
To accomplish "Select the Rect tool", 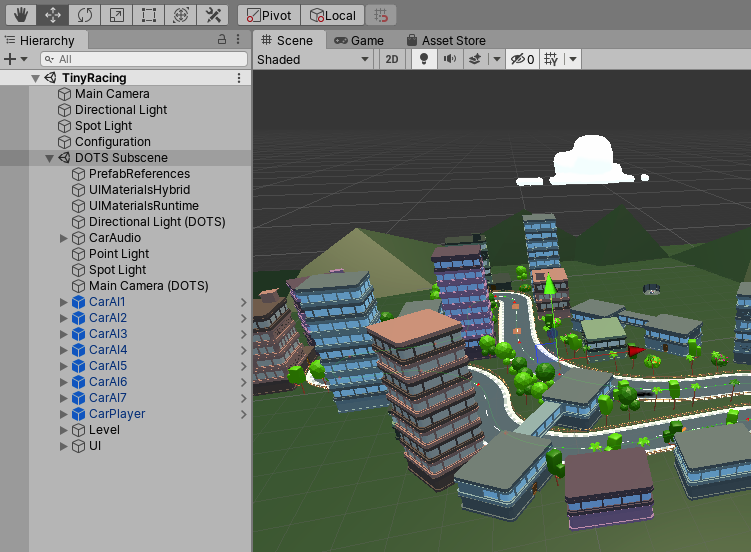I will (x=149, y=15).
